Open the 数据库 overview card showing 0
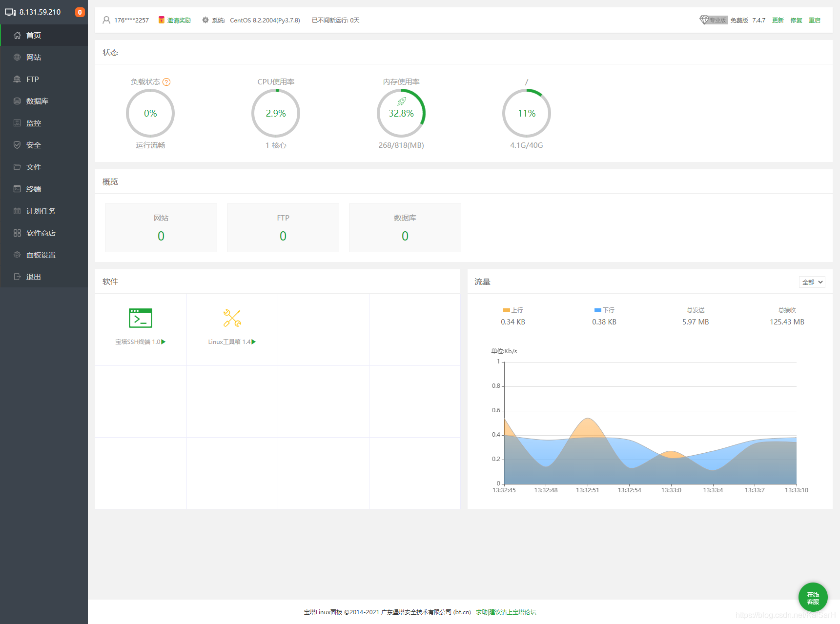The image size is (840, 624). [405, 228]
